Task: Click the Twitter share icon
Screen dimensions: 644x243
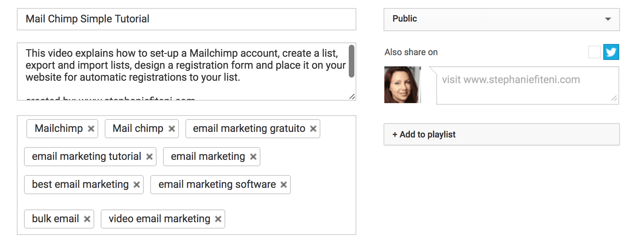Action: coord(611,52)
